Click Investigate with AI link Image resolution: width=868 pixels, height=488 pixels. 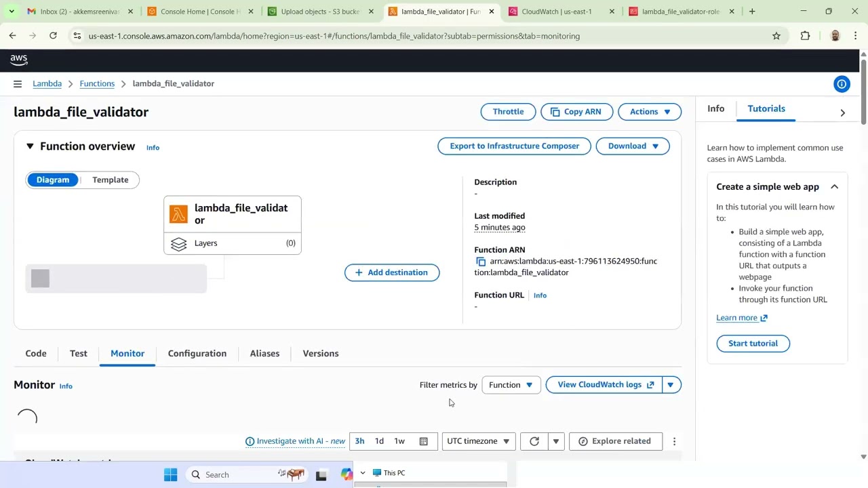296,441
